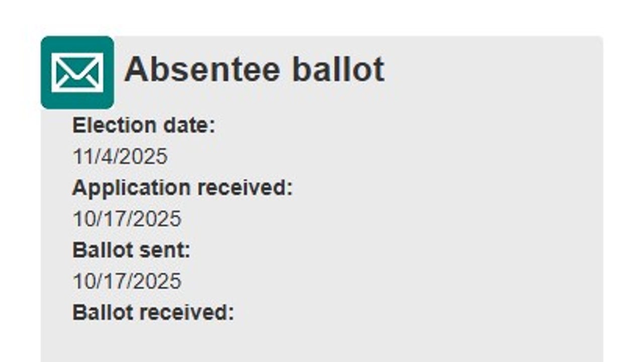Click empty gray card area right of heading

[x=493, y=70]
